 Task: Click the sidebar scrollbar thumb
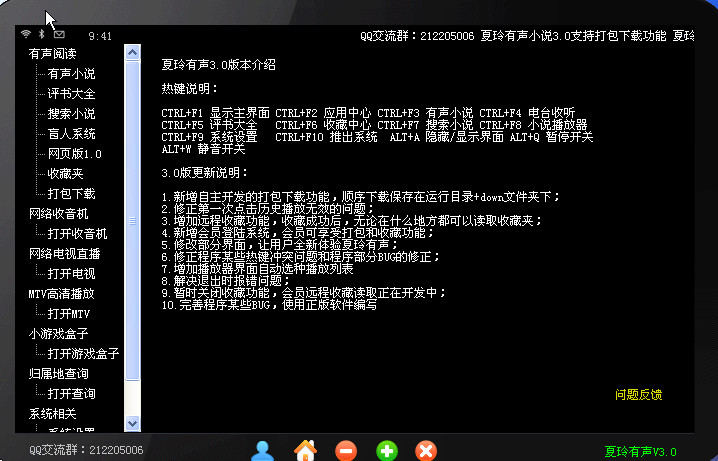click(x=132, y=221)
